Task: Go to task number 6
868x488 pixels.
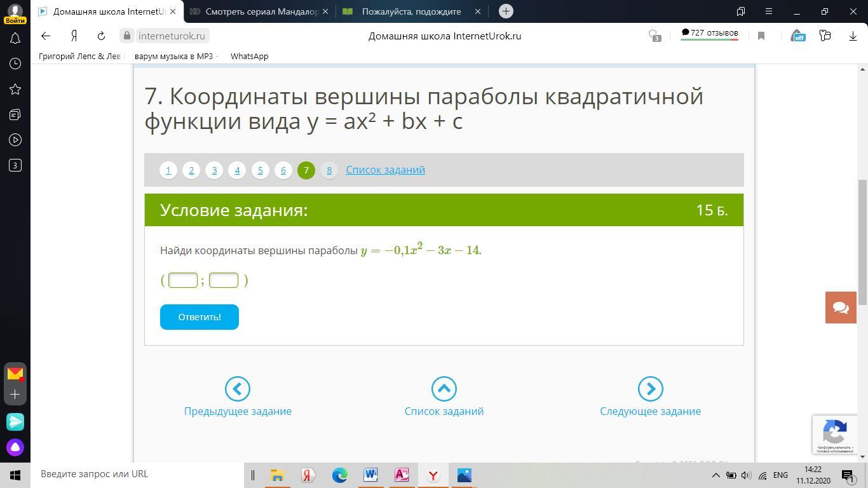Action: (x=283, y=170)
